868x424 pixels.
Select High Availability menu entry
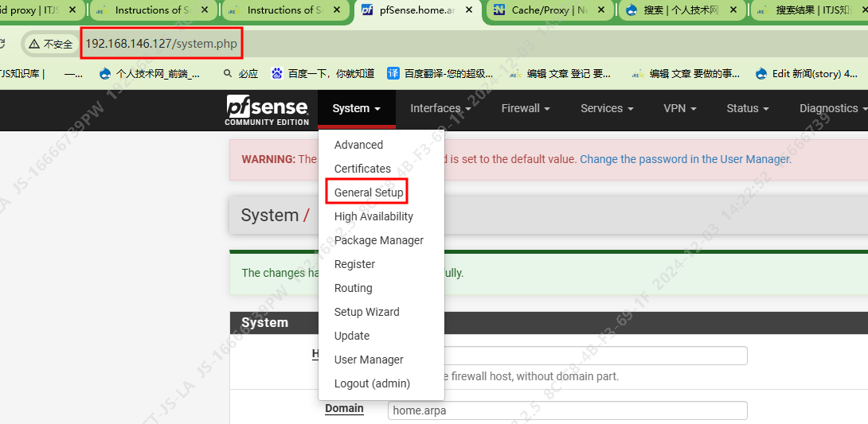pyautogui.click(x=373, y=216)
